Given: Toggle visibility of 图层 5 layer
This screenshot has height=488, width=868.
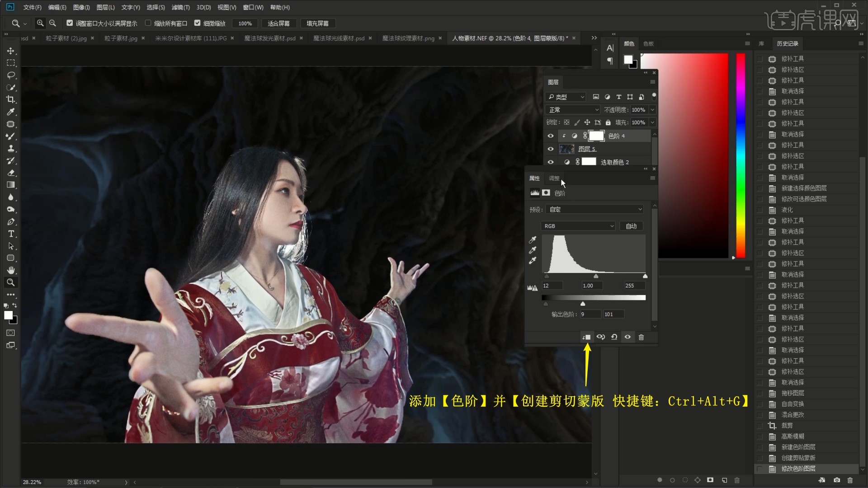Looking at the screenshot, I should click(x=550, y=149).
